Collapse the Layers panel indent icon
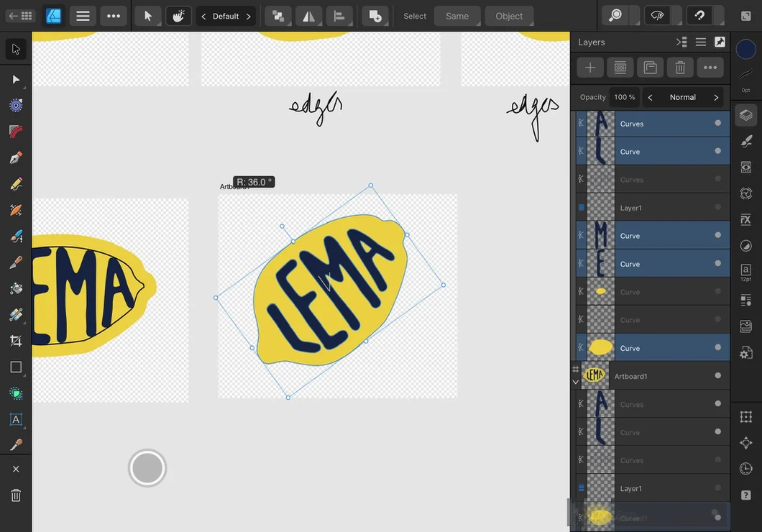Screen dimensions: 762x532 [681, 42]
